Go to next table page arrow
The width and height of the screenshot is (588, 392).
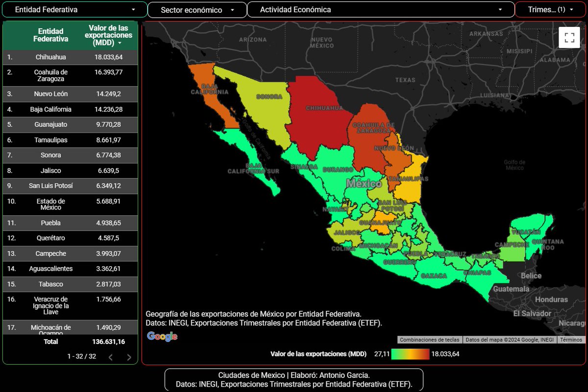(129, 357)
